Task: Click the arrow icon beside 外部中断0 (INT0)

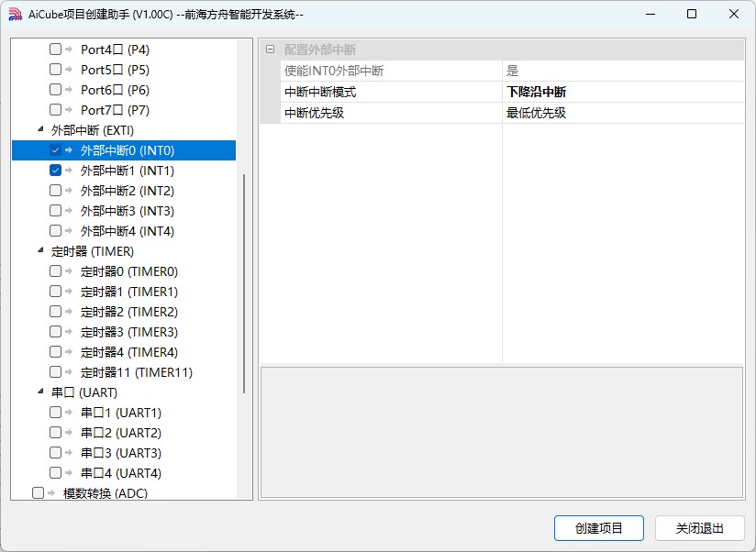Action: [69, 150]
